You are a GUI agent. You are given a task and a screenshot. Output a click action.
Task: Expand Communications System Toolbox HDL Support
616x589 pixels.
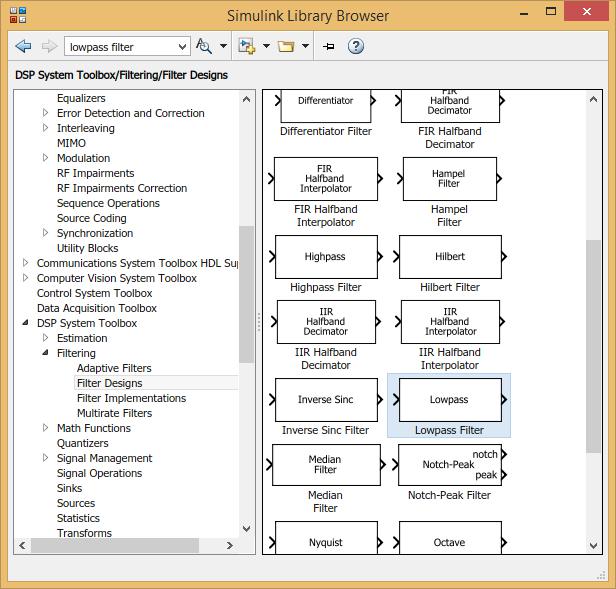[x=26, y=262]
